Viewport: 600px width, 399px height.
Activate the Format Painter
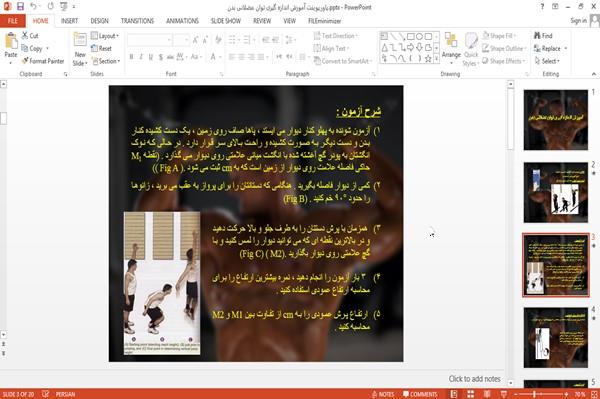tap(43, 61)
